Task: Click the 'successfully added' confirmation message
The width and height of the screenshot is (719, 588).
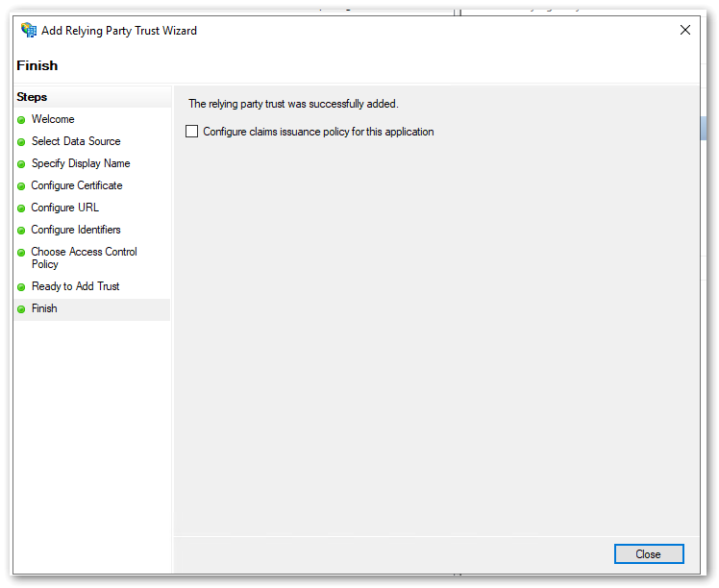Action: [293, 104]
